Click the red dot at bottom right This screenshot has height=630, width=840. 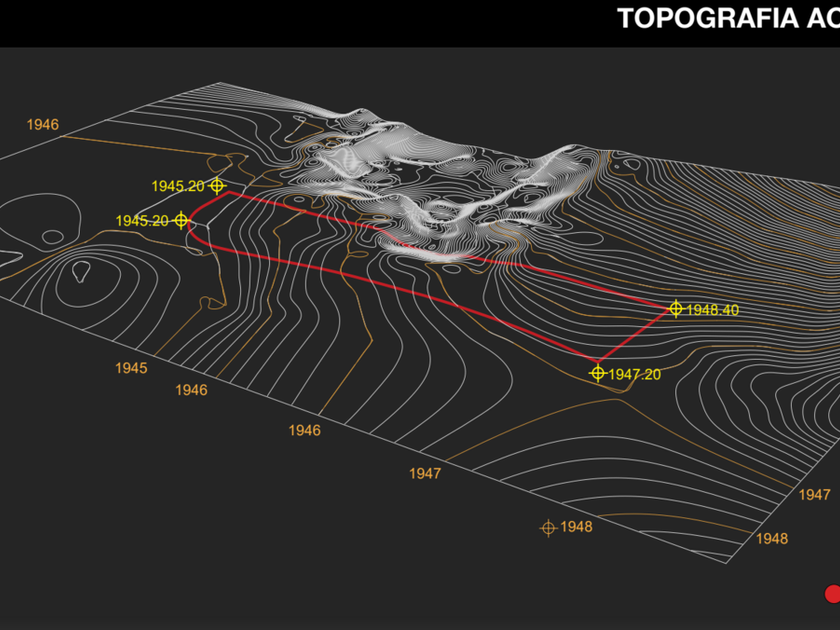[832, 594]
